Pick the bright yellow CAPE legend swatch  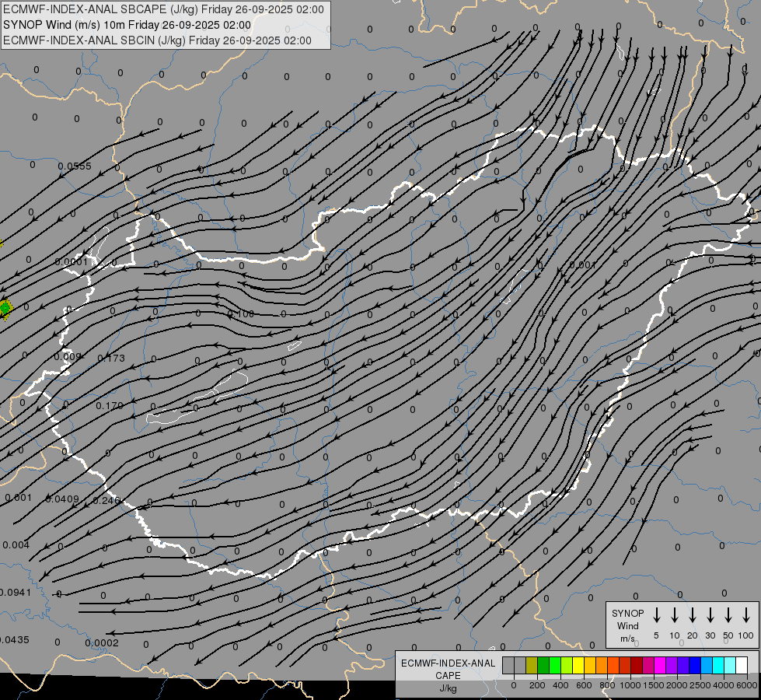pos(578,665)
